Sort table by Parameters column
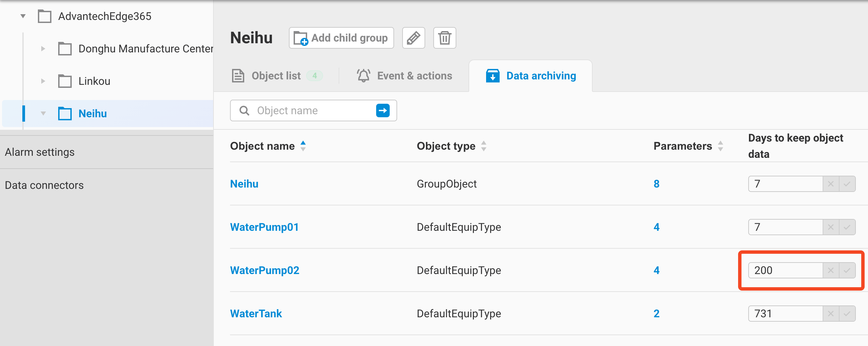This screenshot has height=346, width=868. [x=721, y=146]
